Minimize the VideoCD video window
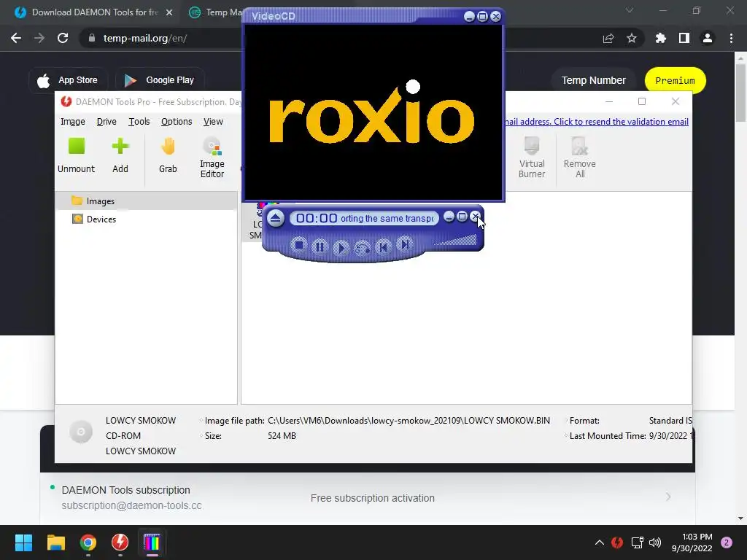Viewport: 747px width, 560px height. (469, 17)
